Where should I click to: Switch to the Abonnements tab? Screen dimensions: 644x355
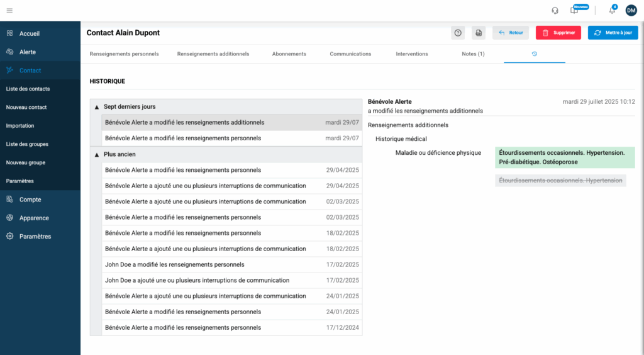click(289, 54)
